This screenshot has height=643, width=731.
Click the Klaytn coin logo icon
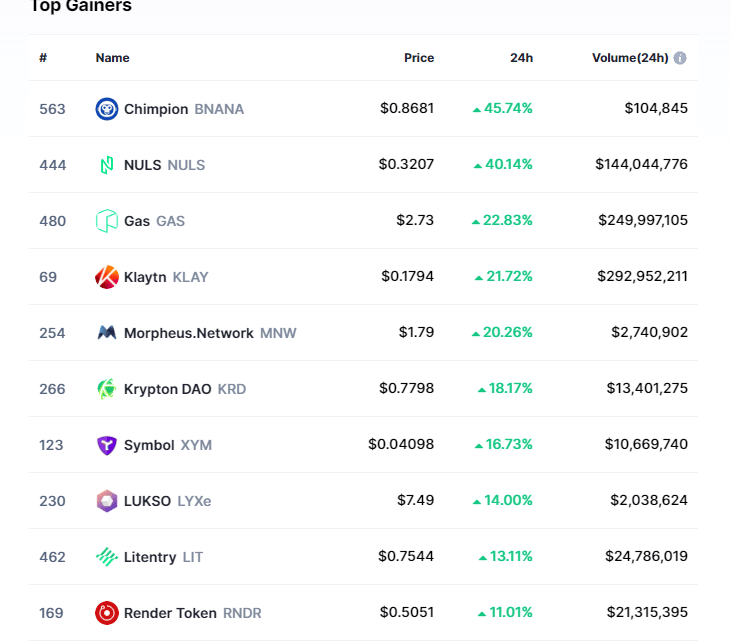click(x=107, y=277)
